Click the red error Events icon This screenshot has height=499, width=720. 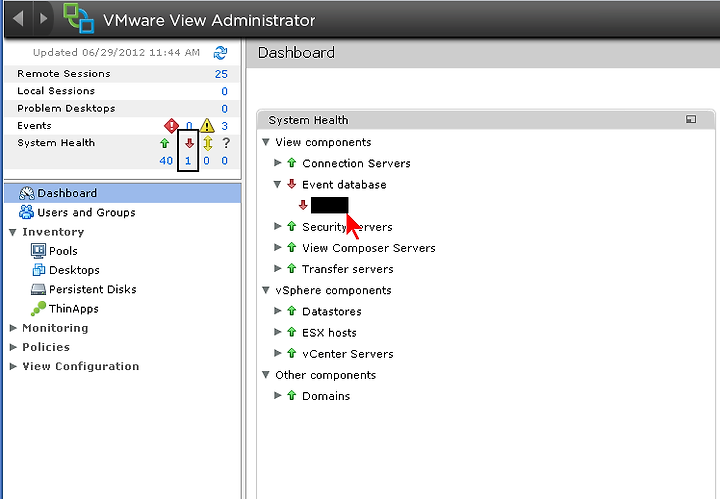point(171,125)
